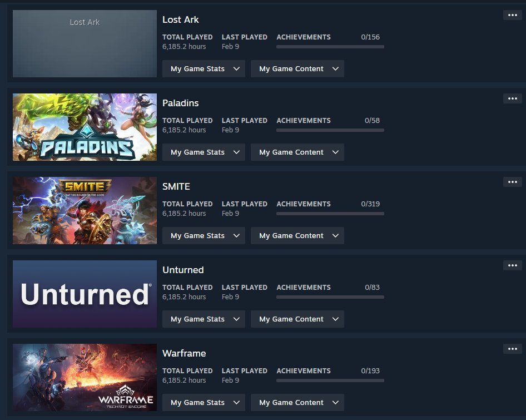Expand My Game Content for Warframe
This screenshot has width=526, height=420.
point(297,403)
